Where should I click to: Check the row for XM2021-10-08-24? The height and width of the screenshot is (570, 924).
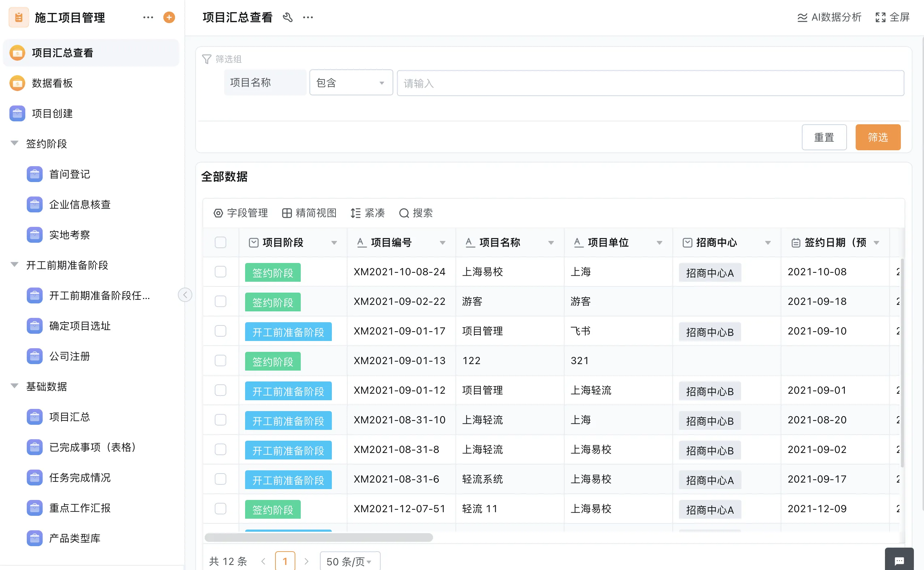click(x=221, y=272)
